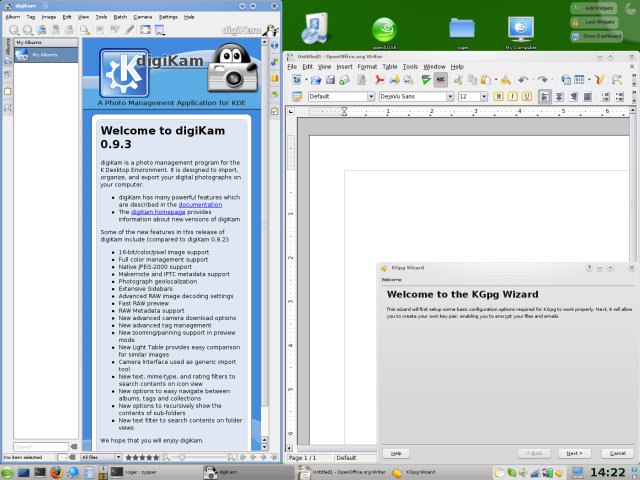Click the Save icon in Writer toolbar
Image resolution: width=640 pixels, height=480 pixels.
tap(329, 79)
